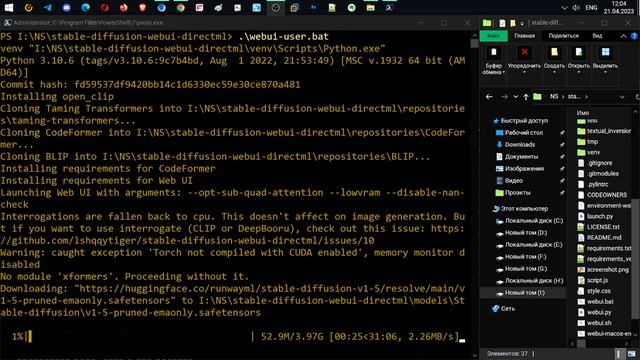
Task: Open Explorer help question mark icon
Action: tap(634, 36)
